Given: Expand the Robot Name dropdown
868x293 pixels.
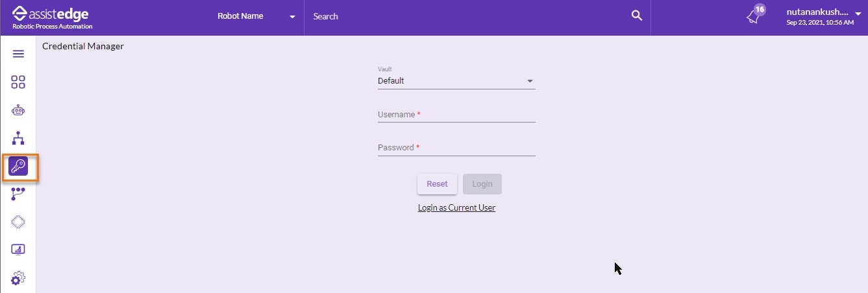Looking at the screenshot, I should 256,16.
